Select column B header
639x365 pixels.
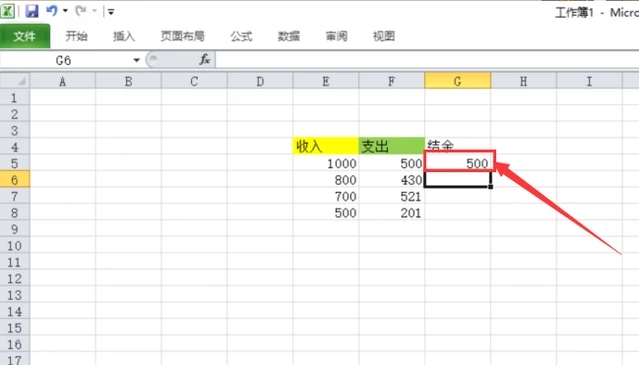128,81
